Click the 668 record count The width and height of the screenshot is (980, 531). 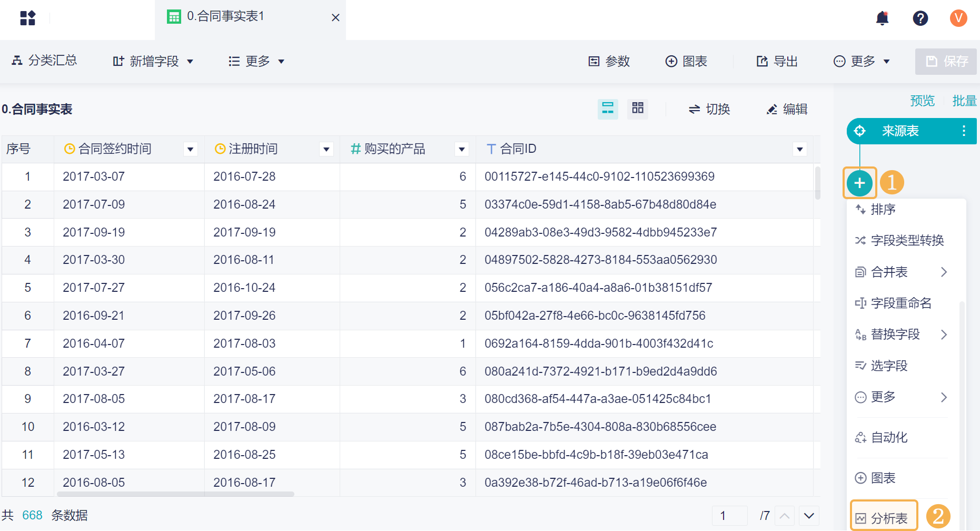tap(32, 515)
